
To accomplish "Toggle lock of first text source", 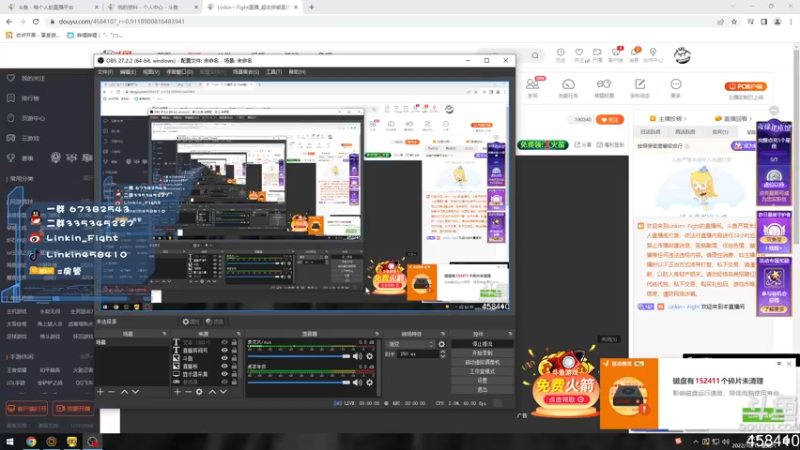I will (x=234, y=343).
